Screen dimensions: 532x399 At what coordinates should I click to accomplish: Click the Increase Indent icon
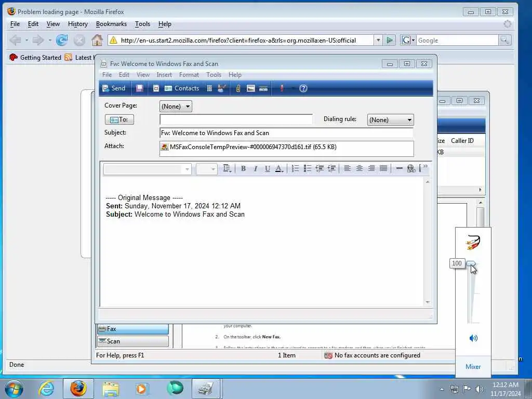coord(331,169)
